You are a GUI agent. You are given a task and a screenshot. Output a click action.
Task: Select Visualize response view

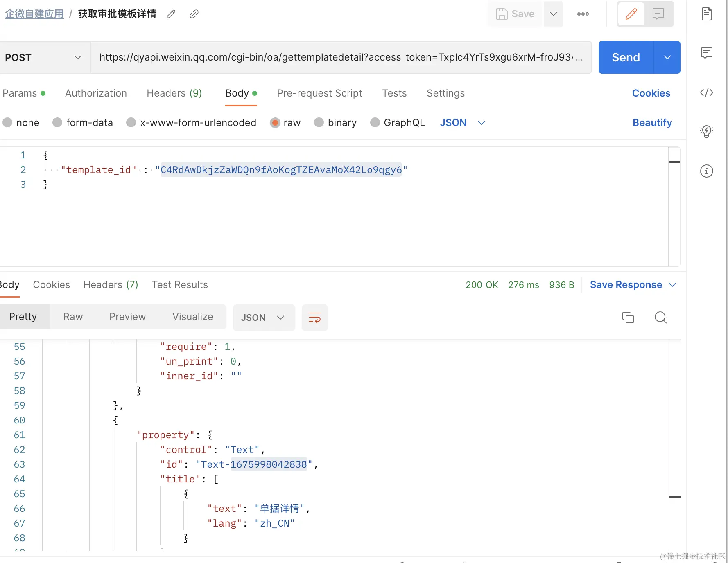[192, 317]
